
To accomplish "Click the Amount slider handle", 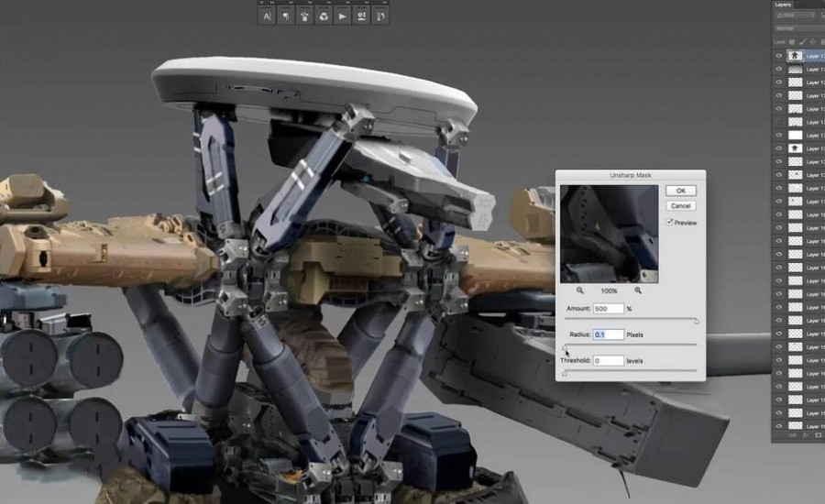I will (x=697, y=321).
